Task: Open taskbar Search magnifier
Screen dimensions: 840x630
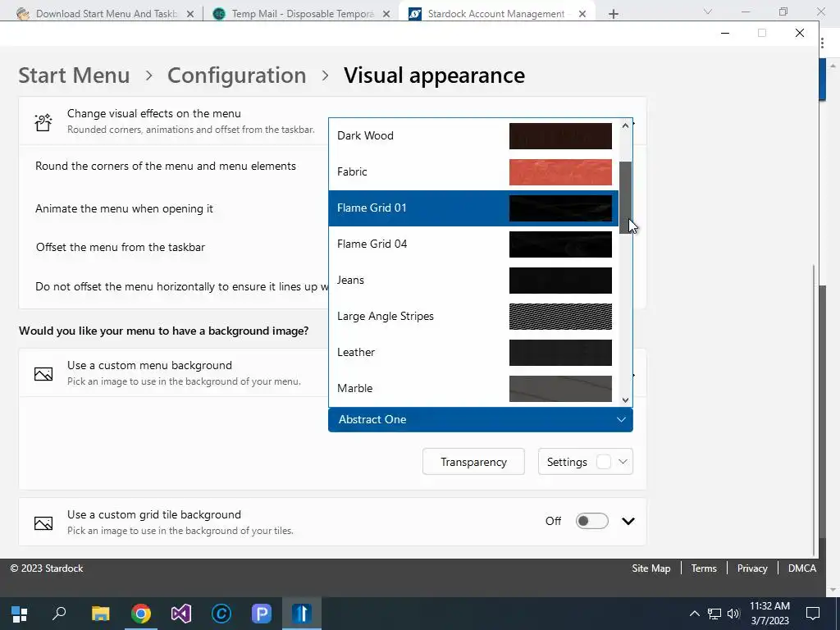Action: [x=59, y=613]
